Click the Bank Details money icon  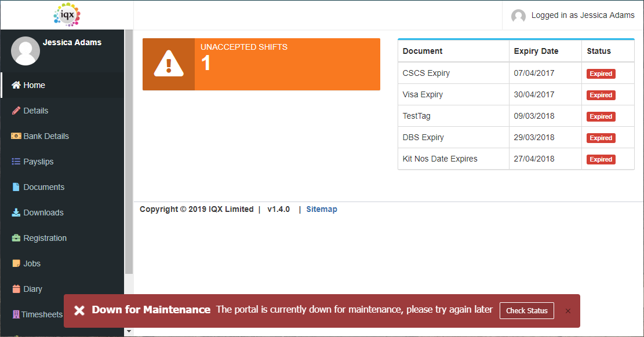tap(16, 136)
